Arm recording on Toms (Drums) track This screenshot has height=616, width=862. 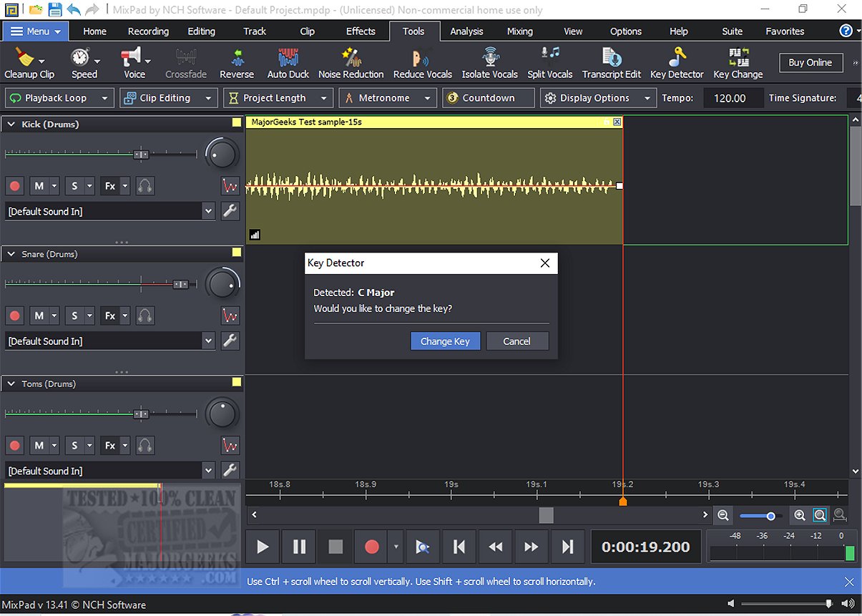click(x=14, y=446)
